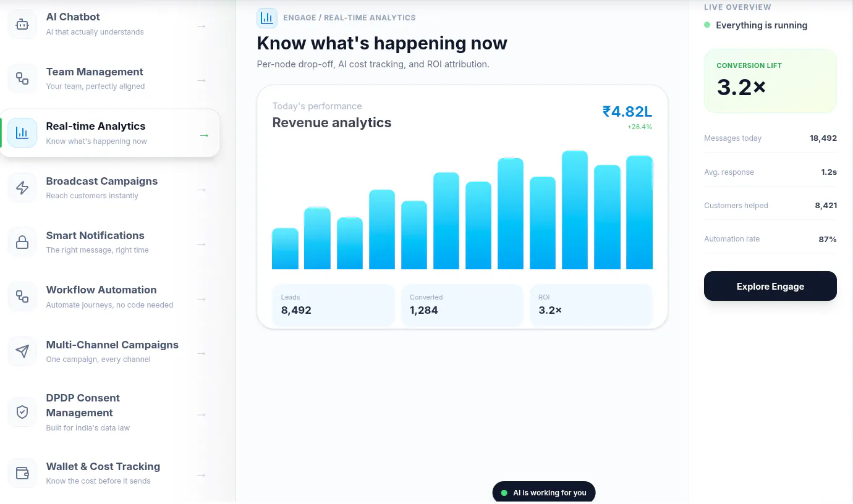Click the ROI 3.2× stat card
This screenshot has height=504, width=853.
point(591,305)
